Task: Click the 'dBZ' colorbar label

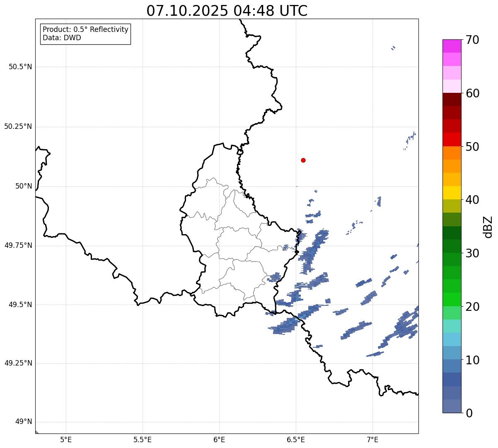Action: (x=488, y=227)
